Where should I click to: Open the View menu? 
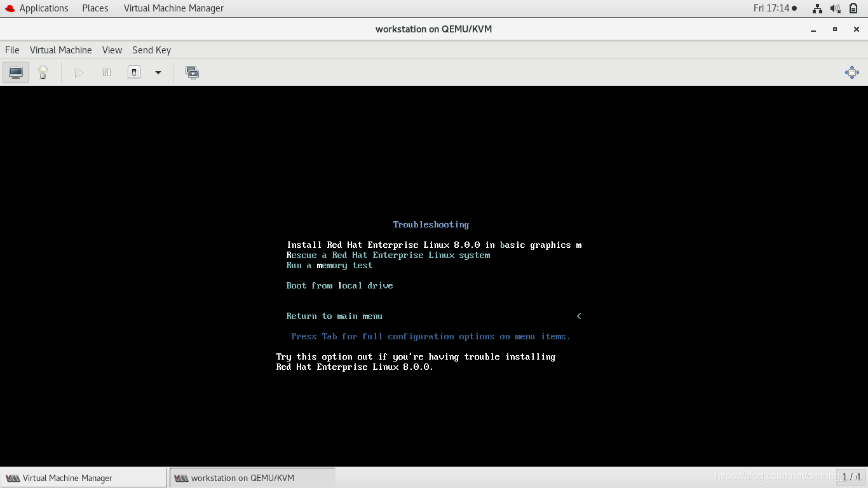click(112, 50)
